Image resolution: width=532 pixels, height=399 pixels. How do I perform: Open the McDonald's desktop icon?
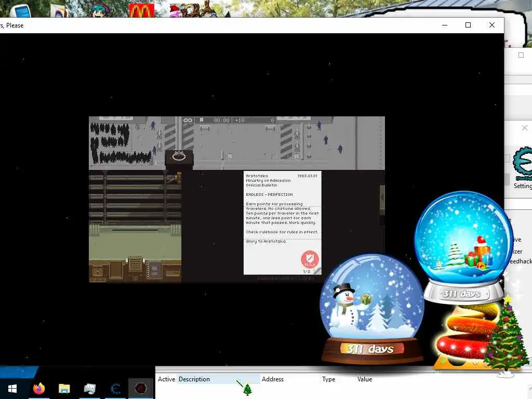pos(141,10)
